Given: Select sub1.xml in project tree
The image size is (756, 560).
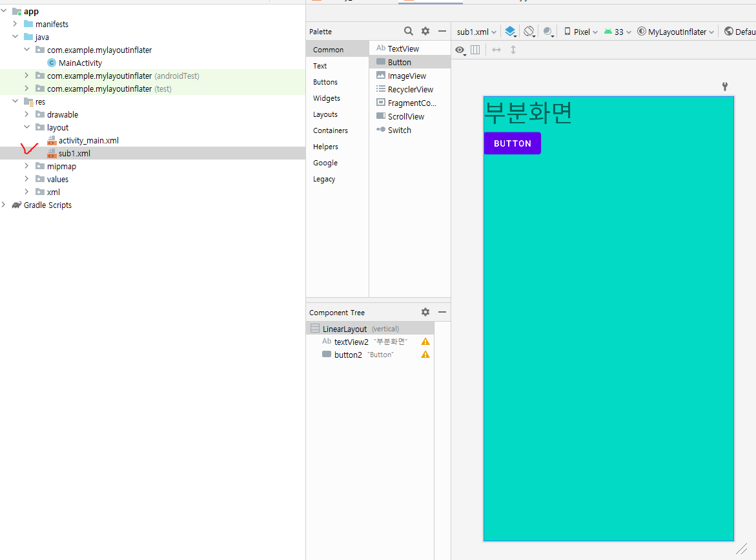Looking at the screenshot, I should coord(152,153).
